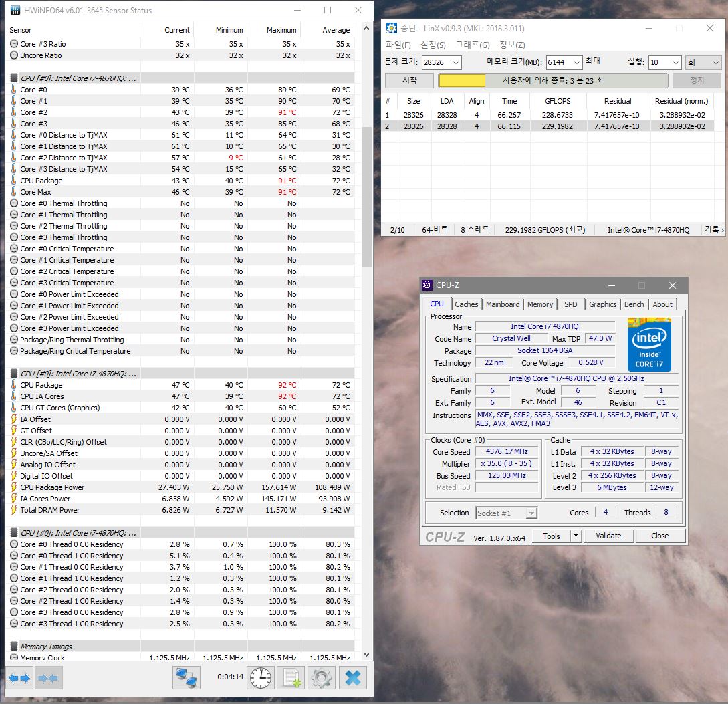Click CPU-Z Core Speed value 4376.17 MHz
The height and width of the screenshot is (704, 728).
coord(507,451)
